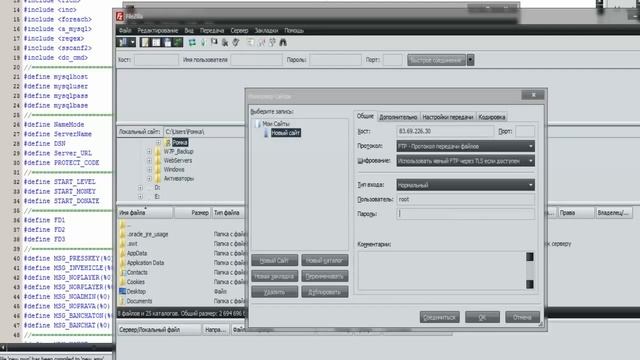Toggle the local directory tree icon
640x360 pixels.
156,42
